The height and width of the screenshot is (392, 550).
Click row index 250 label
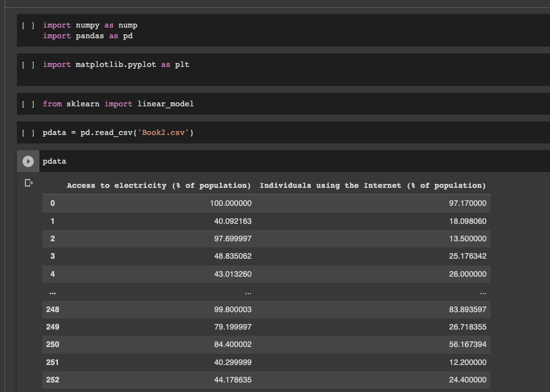coord(52,344)
